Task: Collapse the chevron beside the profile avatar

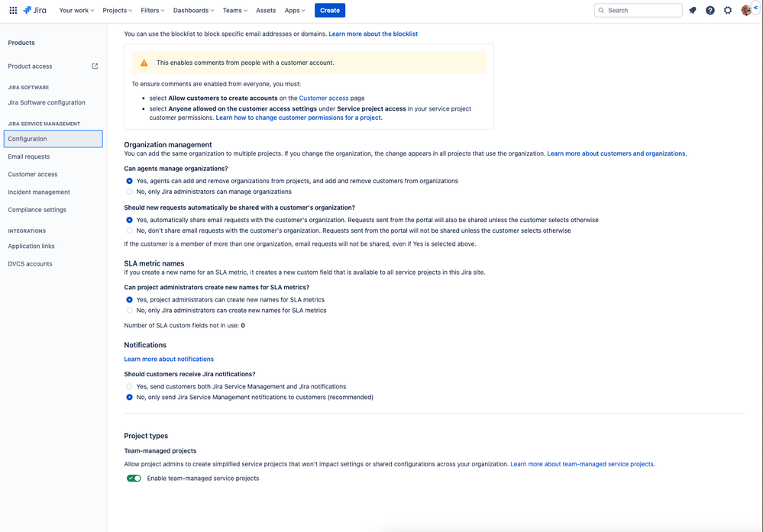Action: (756, 8)
